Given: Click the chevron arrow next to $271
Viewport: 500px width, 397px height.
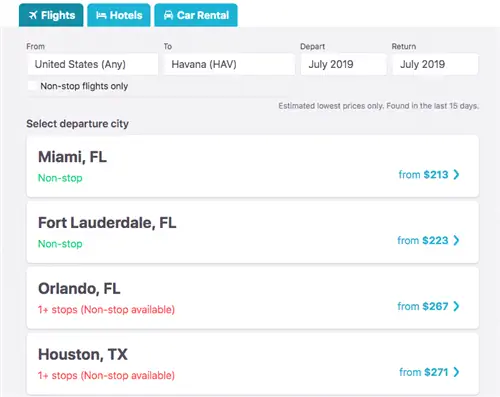Looking at the screenshot, I should [x=456, y=372].
